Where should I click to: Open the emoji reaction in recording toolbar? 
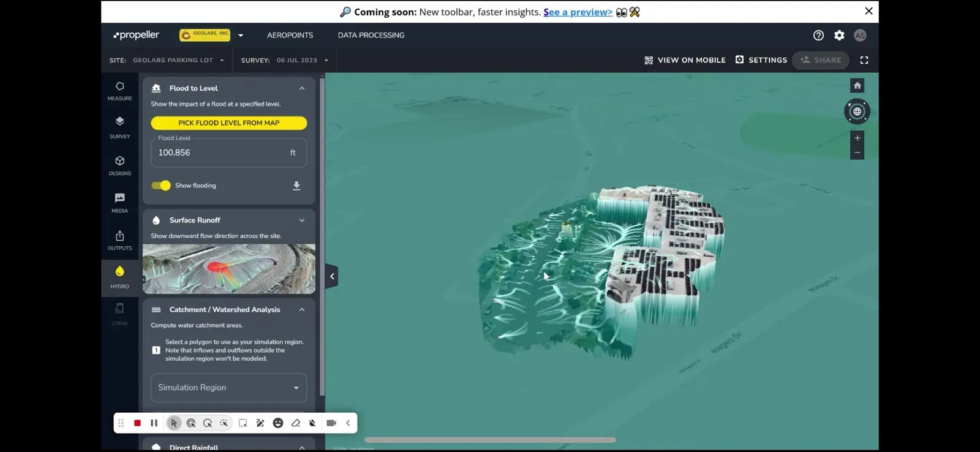(x=278, y=423)
